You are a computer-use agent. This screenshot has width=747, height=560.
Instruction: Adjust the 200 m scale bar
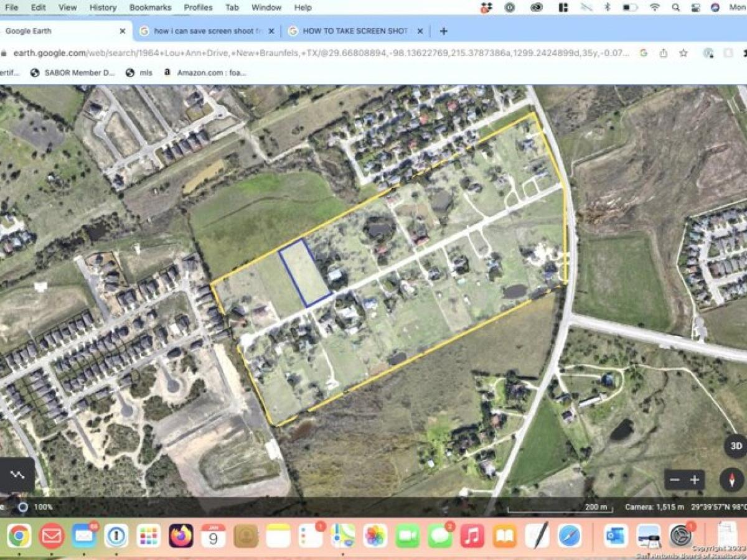595,506
